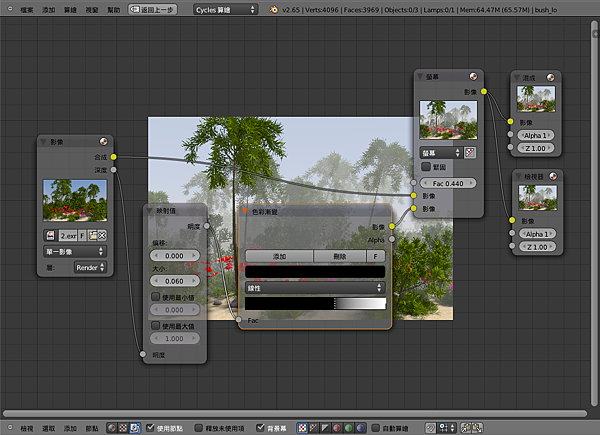Click 返回上一步 button in header

pos(153,10)
